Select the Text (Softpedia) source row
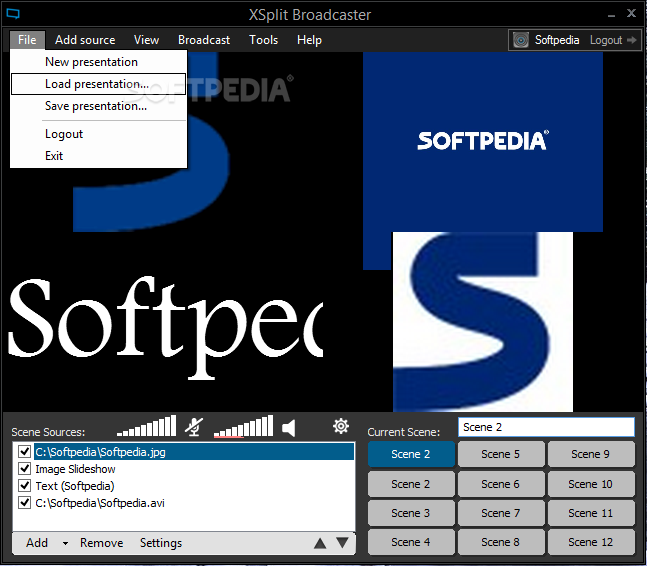 [184, 486]
